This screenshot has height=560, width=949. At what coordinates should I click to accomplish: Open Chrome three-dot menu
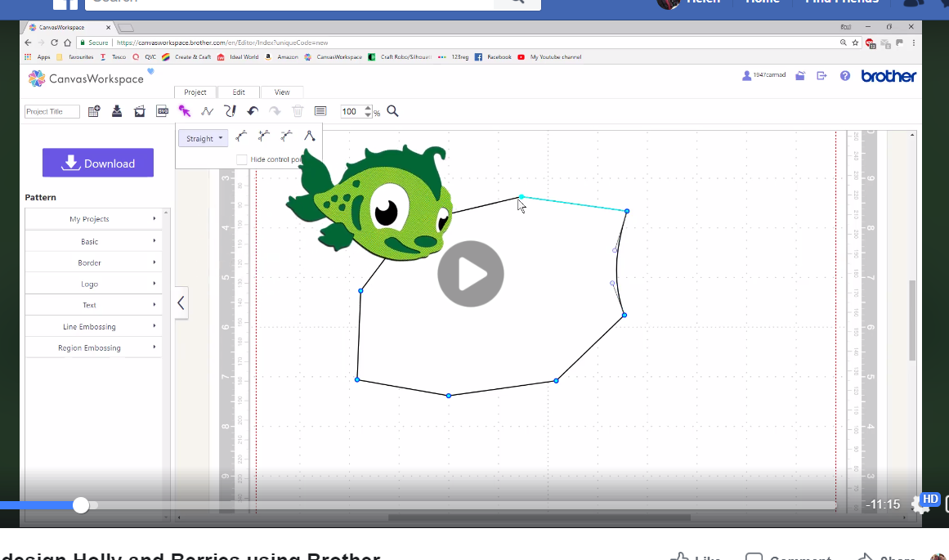(913, 43)
